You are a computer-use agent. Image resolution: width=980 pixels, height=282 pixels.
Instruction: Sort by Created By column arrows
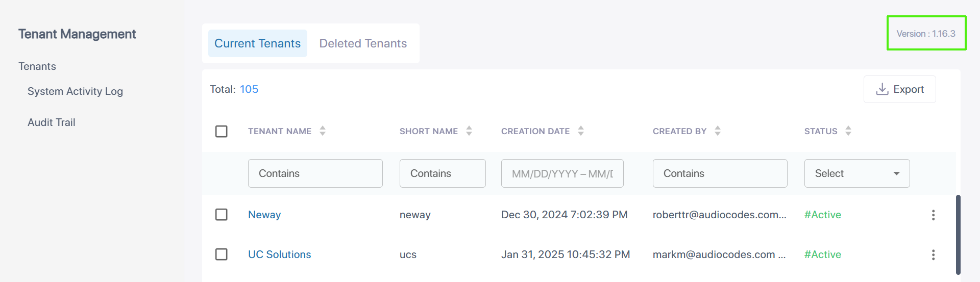[x=718, y=131]
